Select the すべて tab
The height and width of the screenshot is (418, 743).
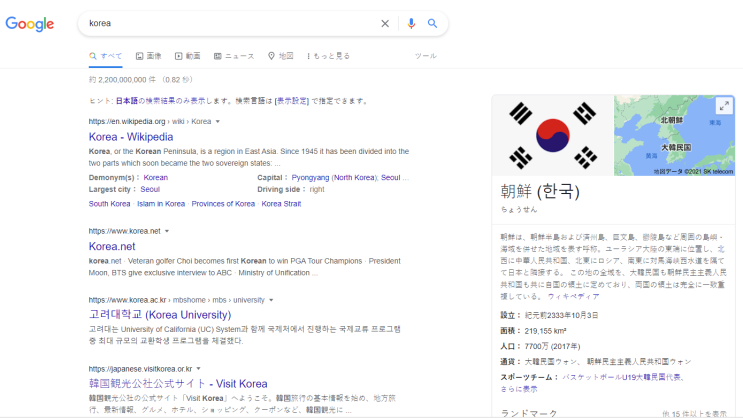point(106,56)
